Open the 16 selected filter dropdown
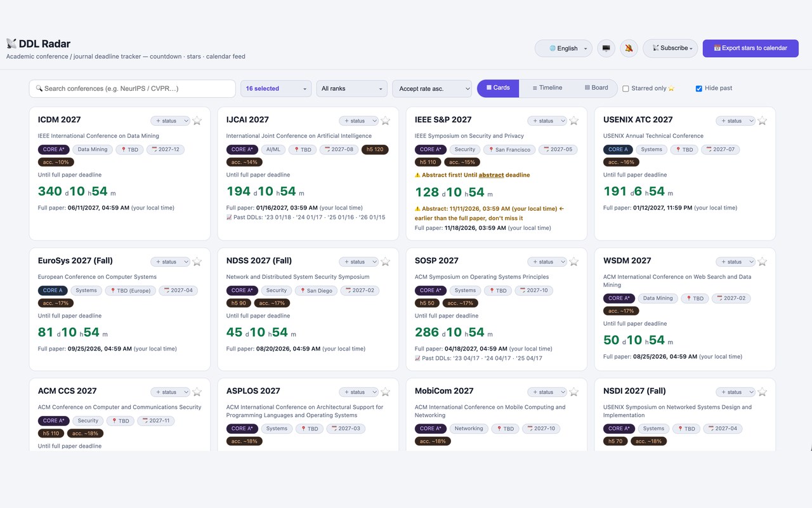 [276, 89]
